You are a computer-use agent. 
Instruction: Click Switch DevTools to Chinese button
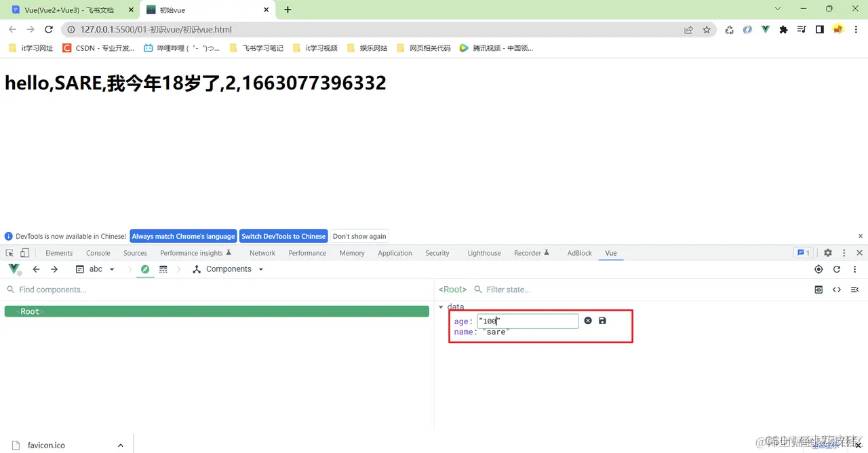pyautogui.click(x=283, y=236)
